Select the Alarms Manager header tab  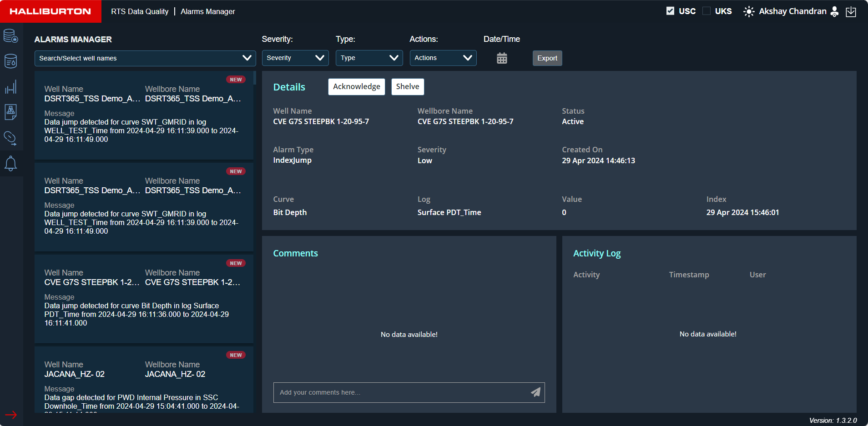pyautogui.click(x=208, y=11)
